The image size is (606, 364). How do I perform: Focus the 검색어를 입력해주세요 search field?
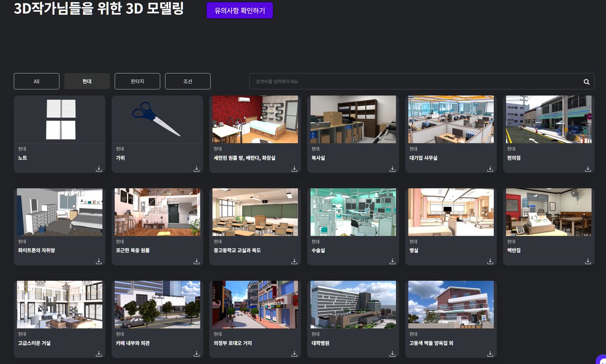pyautogui.click(x=422, y=81)
